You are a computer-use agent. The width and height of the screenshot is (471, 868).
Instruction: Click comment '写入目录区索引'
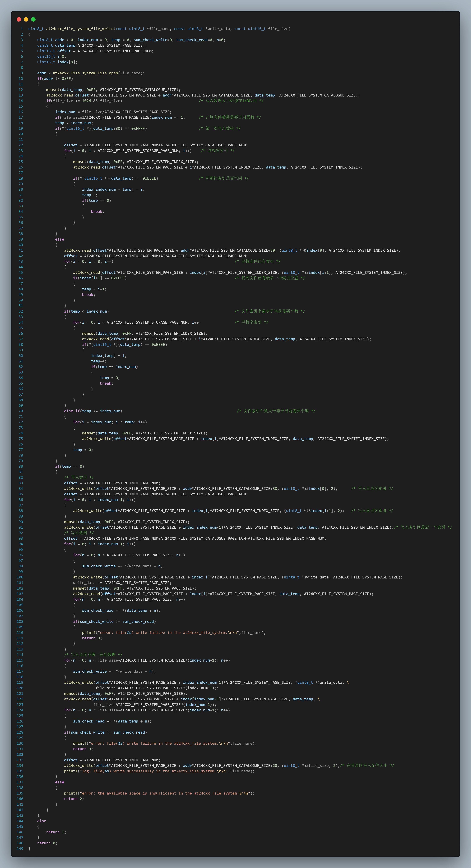click(372, 489)
